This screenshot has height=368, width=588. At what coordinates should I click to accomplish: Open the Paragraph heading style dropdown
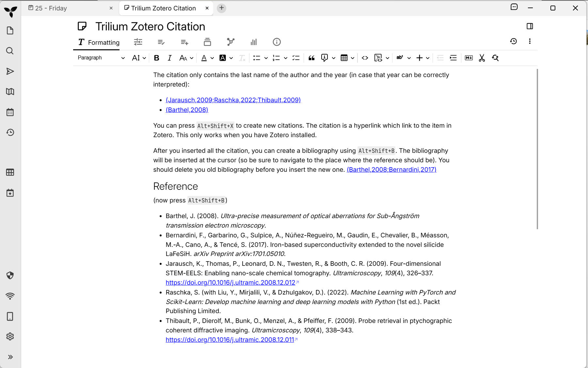(101, 58)
